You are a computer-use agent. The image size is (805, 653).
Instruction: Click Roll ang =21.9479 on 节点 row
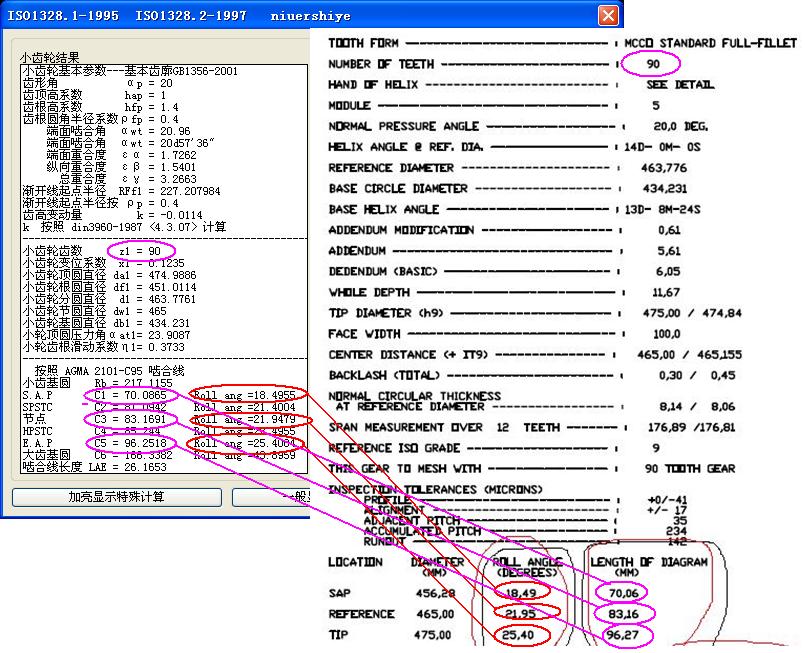244,419
